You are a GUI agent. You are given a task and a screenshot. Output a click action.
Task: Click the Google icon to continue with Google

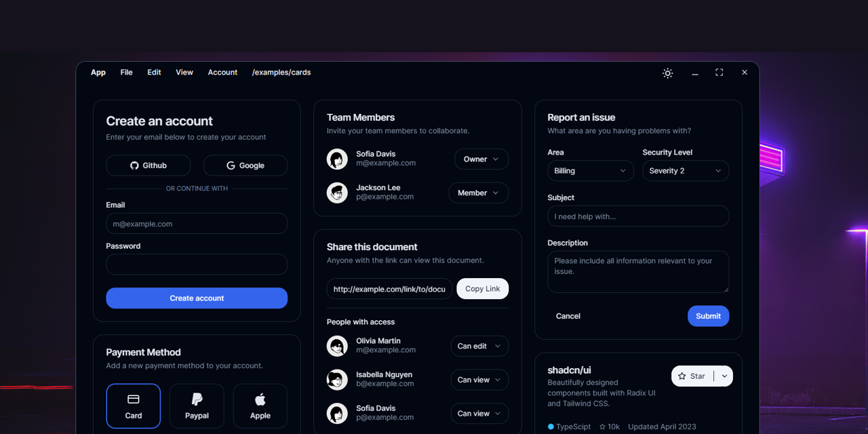pyautogui.click(x=231, y=165)
